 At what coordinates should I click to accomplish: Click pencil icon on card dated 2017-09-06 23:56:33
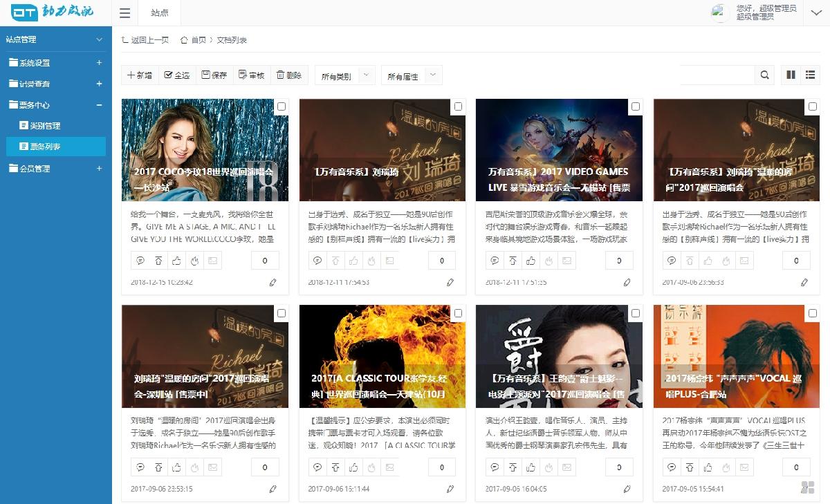pyautogui.click(x=804, y=282)
